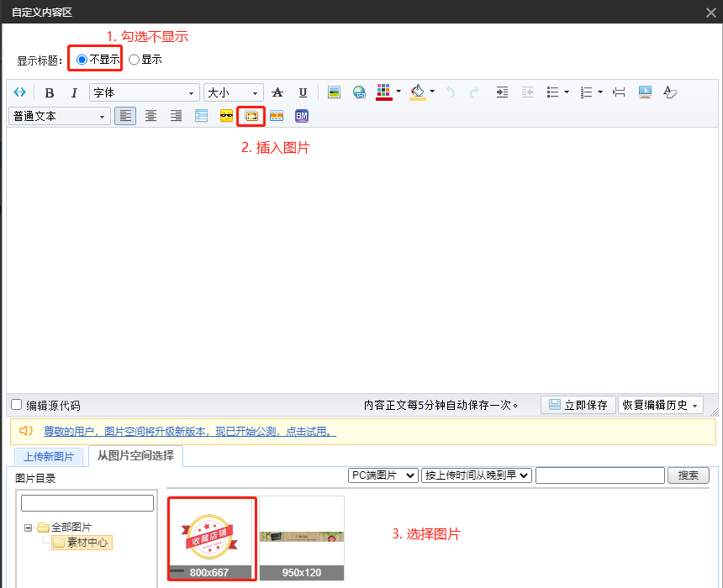
Task: Open the PC端图片 dropdown
Action: click(x=383, y=475)
